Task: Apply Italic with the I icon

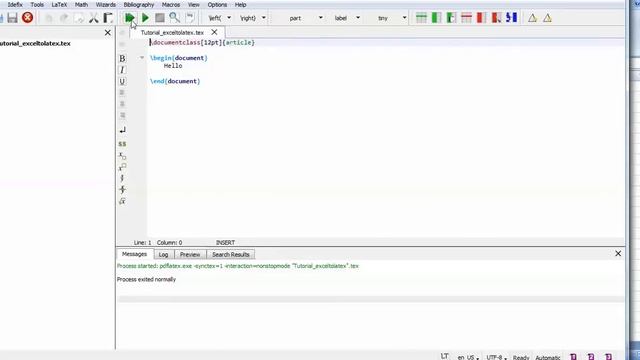Action: pyautogui.click(x=122, y=70)
